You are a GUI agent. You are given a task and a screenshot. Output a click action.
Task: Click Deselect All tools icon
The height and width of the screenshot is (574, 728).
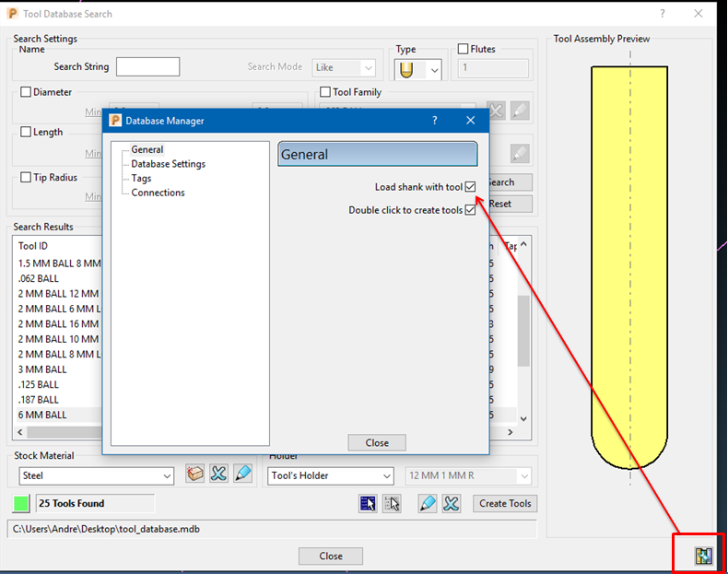click(x=392, y=503)
